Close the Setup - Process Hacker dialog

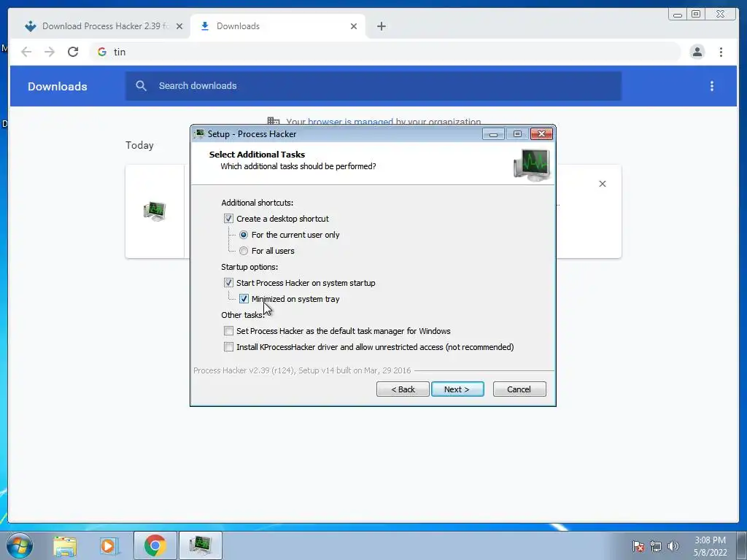click(x=542, y=134)
